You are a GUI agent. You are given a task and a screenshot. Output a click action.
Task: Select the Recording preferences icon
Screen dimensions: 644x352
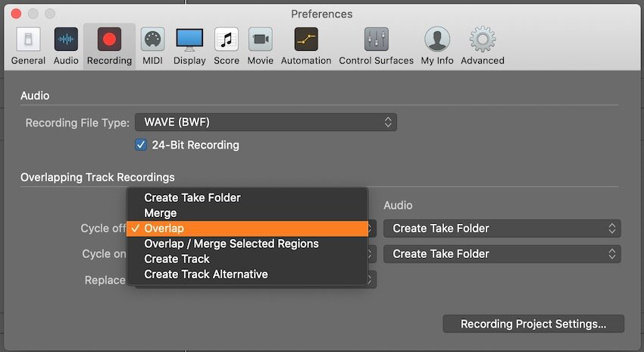[109, 46]
